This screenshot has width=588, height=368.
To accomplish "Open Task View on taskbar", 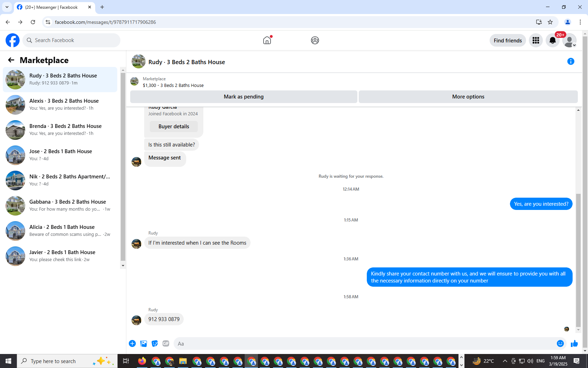I will 126,361.
